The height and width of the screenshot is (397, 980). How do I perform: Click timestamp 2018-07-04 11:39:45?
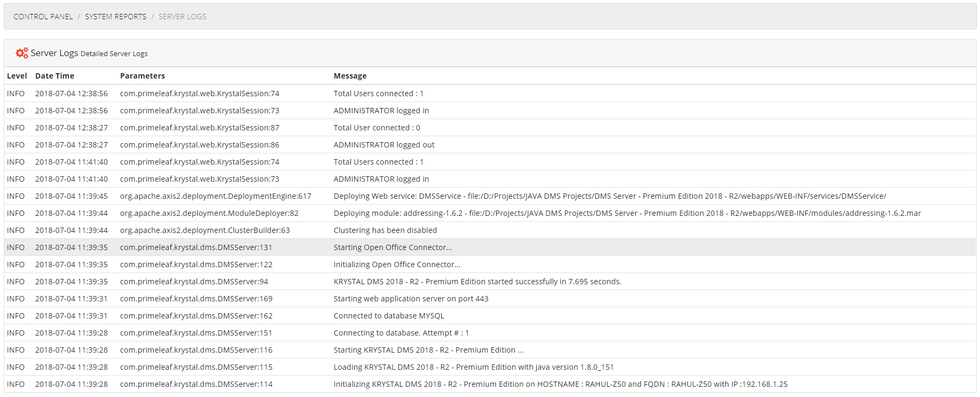coord(72,196)
